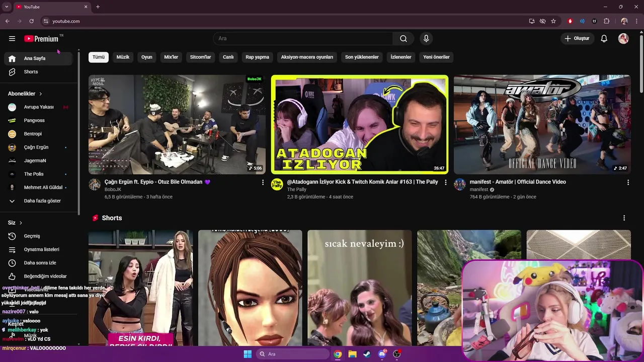644x362 pixels.
Task: Click the search magnifier button
Action: 404,39
